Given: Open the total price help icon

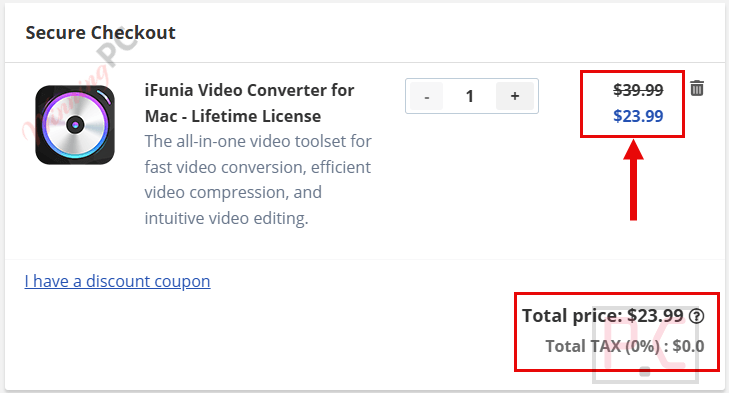Looking at the screenshot, I should click(696, 316).
